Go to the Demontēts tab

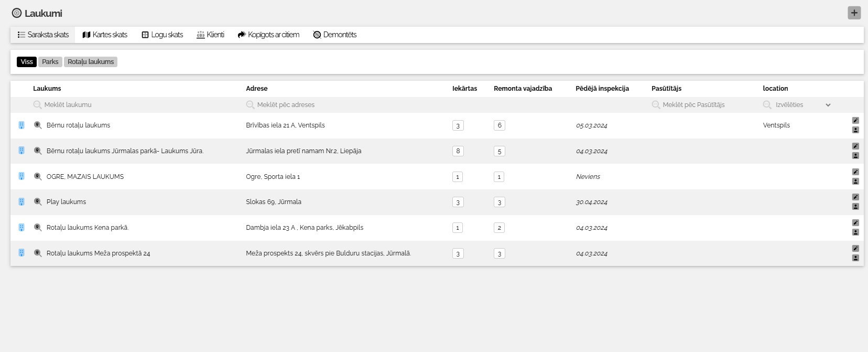(x=335, y=35)
